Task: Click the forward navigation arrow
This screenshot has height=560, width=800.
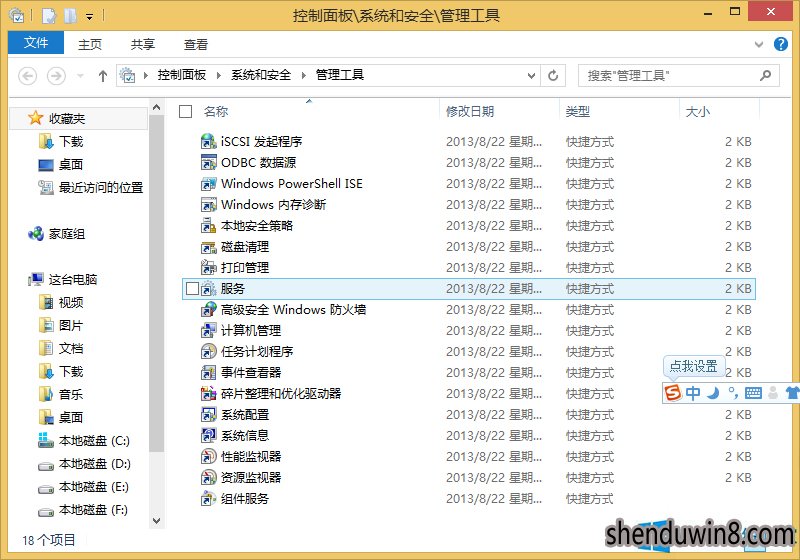Action: pyautogui.click(x=56, y=76)
